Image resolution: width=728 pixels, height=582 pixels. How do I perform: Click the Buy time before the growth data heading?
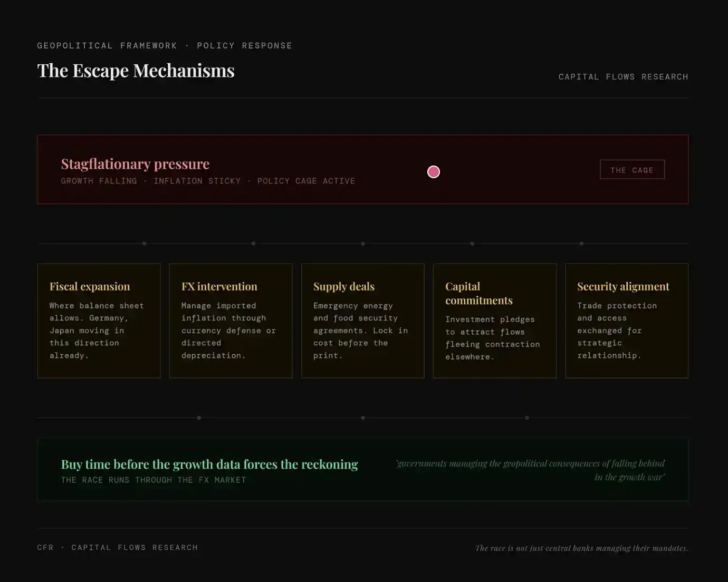click(x=209, y=464)
